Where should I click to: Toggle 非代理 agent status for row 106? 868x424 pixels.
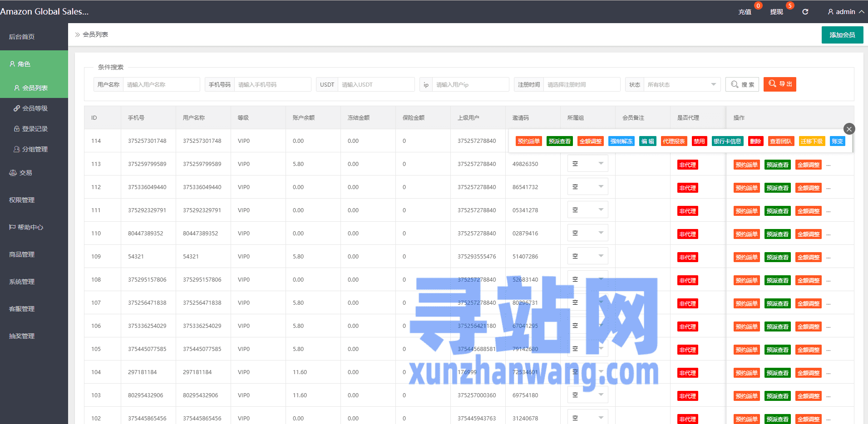pos(688,327)
